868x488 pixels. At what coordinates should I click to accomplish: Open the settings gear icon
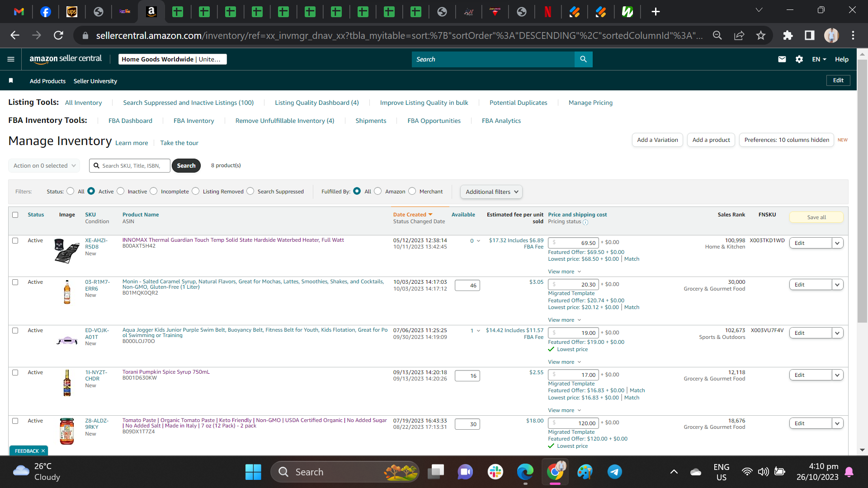tap(799, 59)
